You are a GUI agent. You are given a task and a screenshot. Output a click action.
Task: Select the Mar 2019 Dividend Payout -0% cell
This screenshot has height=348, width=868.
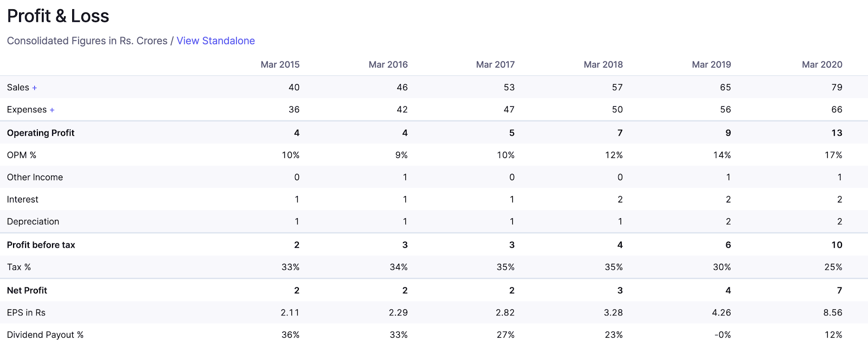pyautogui.click(x=722, y=335)
